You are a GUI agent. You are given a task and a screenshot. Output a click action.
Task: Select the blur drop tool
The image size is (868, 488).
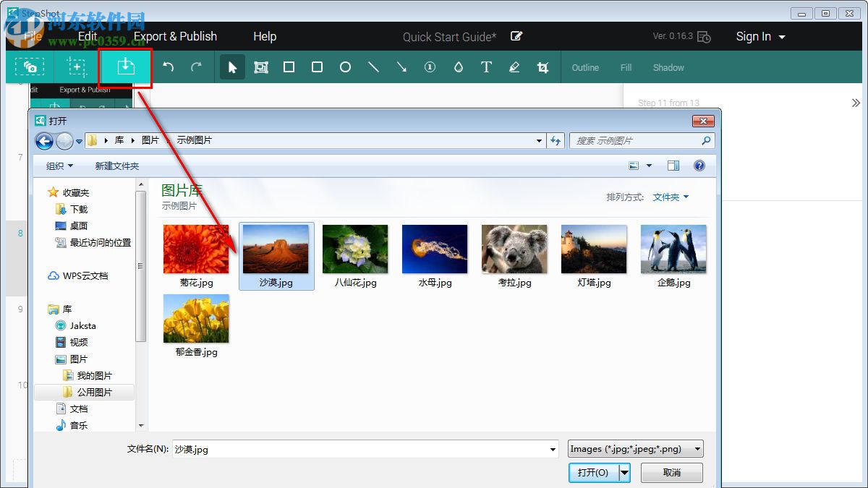point(458,67)
